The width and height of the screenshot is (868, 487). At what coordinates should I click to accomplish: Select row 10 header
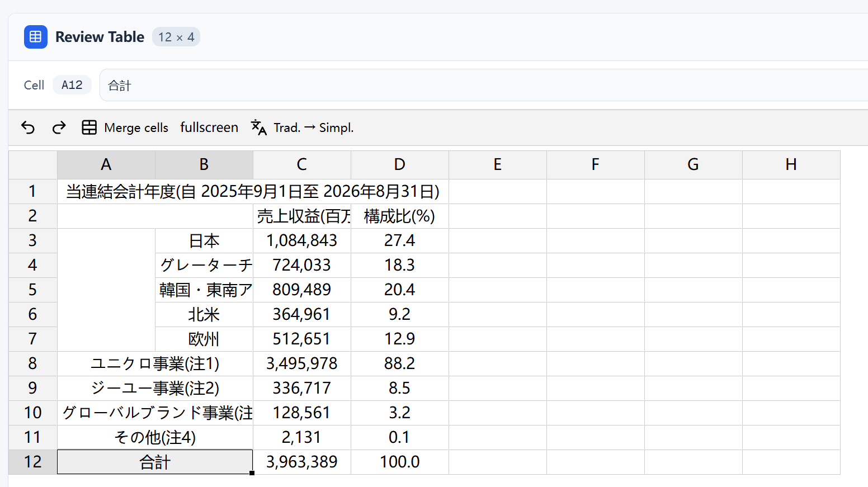(33, 413)
